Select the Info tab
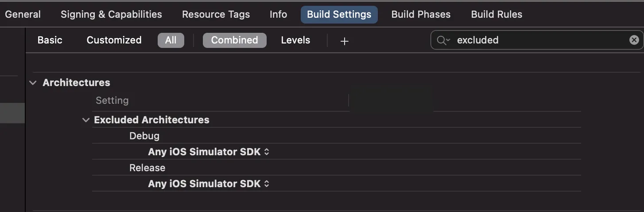Viewport: 644px width, 212px height. click(x=278, y=14)
